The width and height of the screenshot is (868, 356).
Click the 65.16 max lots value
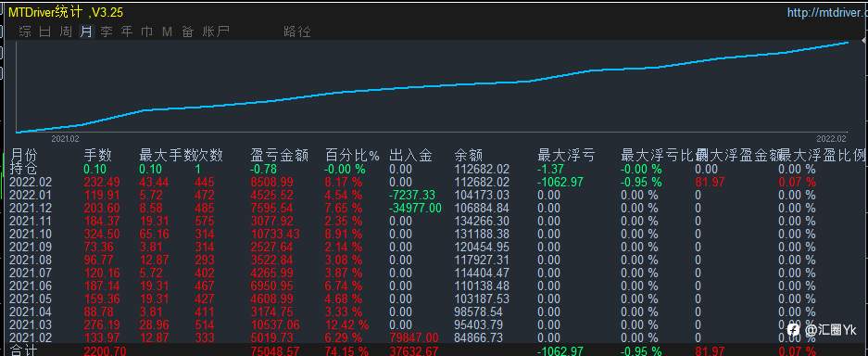(154, 234)
